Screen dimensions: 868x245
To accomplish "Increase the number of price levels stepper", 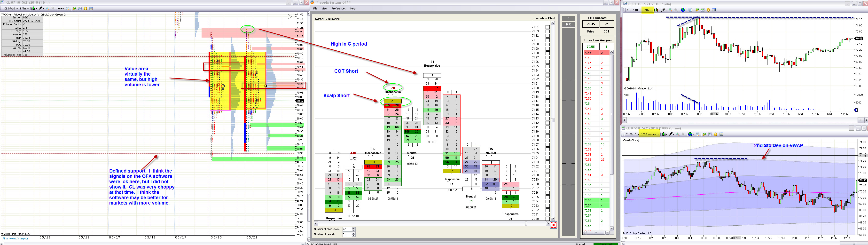I will tap(353, 228).
